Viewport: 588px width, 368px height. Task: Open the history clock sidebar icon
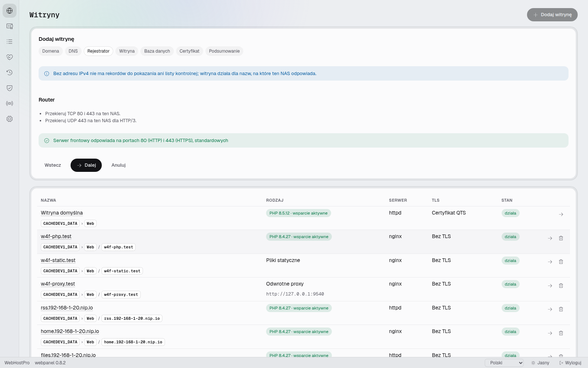(x=10, y=72)
